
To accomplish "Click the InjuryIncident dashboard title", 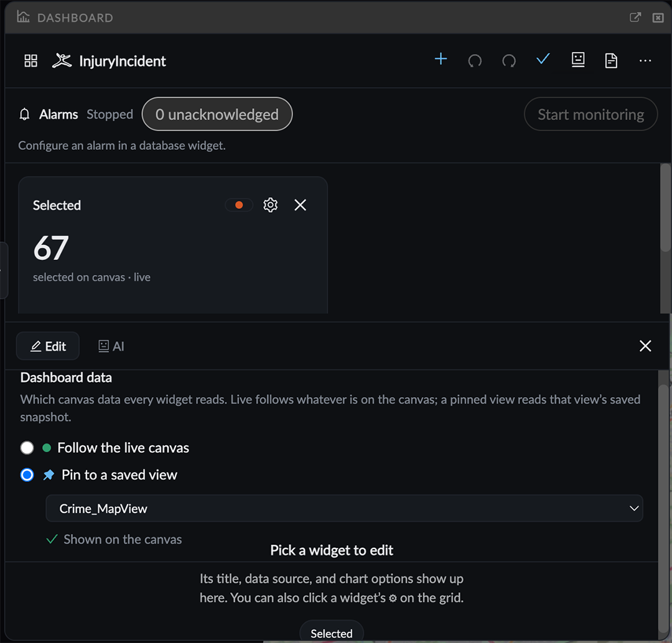I will pos(123,61).
